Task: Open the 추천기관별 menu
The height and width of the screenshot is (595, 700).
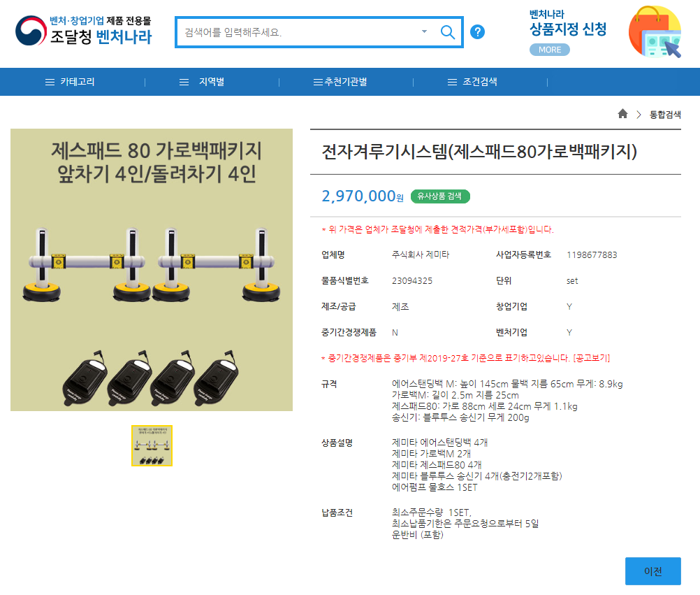Action: (x=346, y=82)
